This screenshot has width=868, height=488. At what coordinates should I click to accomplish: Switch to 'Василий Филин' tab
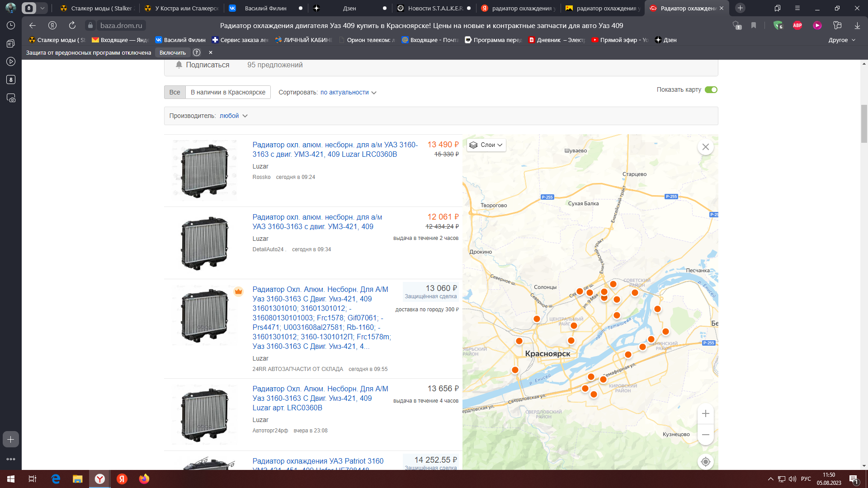[x=265, y=8]
